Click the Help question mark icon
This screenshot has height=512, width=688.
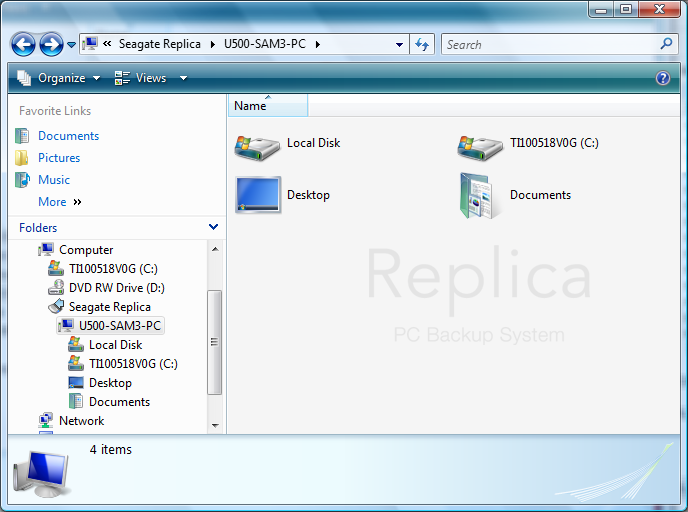(663, 78)
